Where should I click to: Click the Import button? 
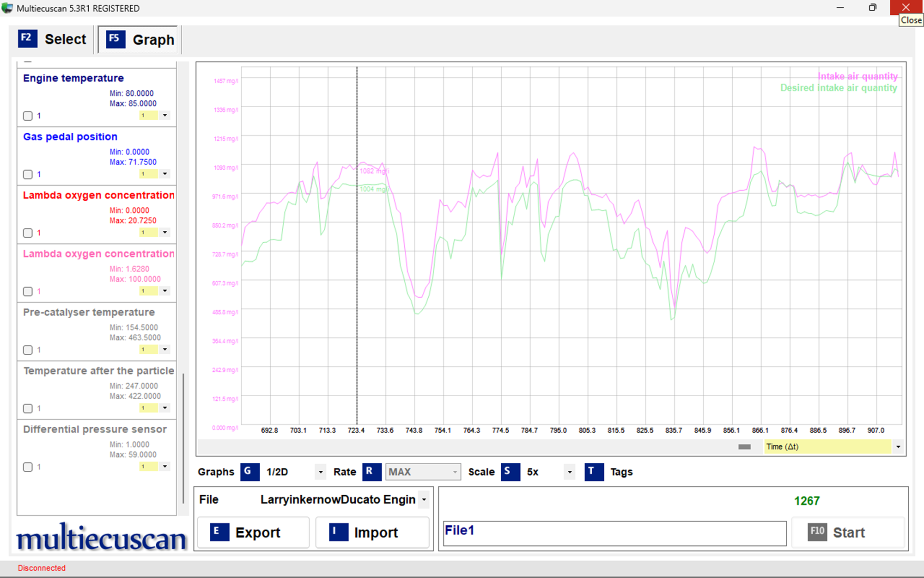click(x=372, y=532)
